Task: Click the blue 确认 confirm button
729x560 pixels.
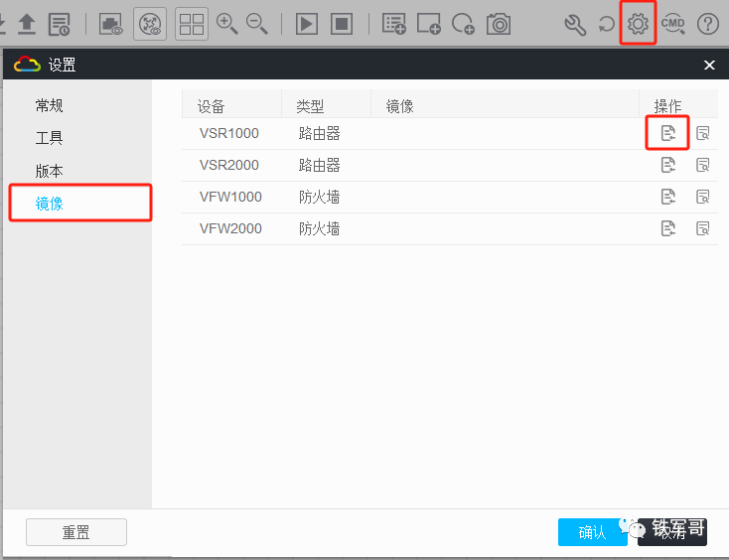Action: click(592, 532)
